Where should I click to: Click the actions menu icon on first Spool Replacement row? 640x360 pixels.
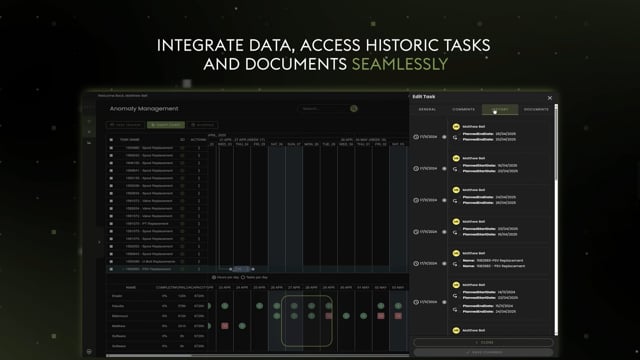(199, 148)
